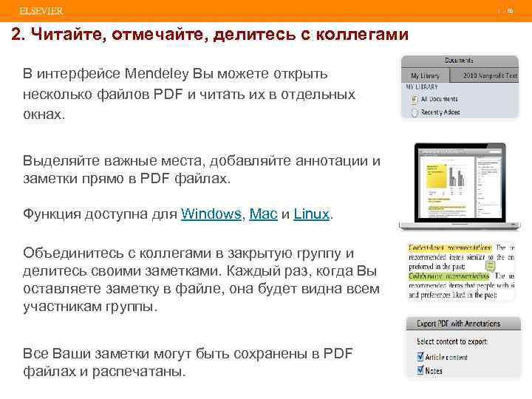Image resolution: width=532 pixels, height=399 pixels.
Task: Click the Recently Added clock icon
Action: 414,112
